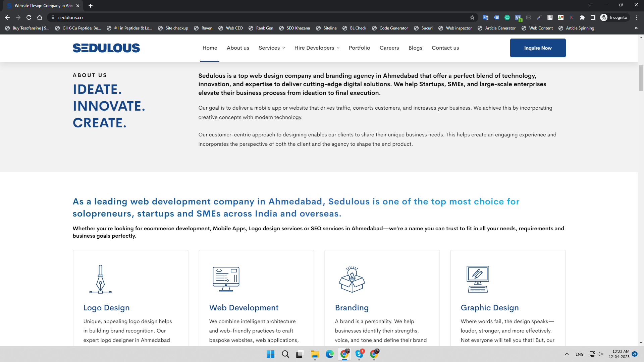Open the Windows Start menu
The width and height of the screenshot is (644, 362).
[x=270, y=354]
